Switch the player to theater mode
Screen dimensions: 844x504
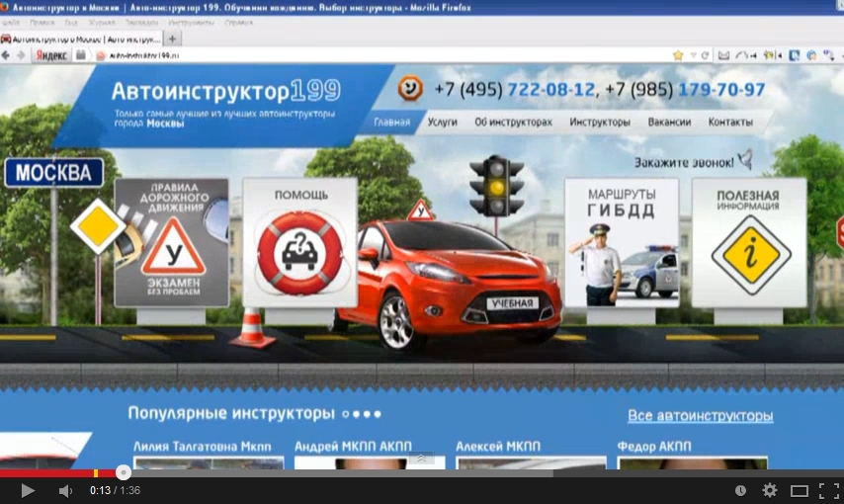pos(800,491)
